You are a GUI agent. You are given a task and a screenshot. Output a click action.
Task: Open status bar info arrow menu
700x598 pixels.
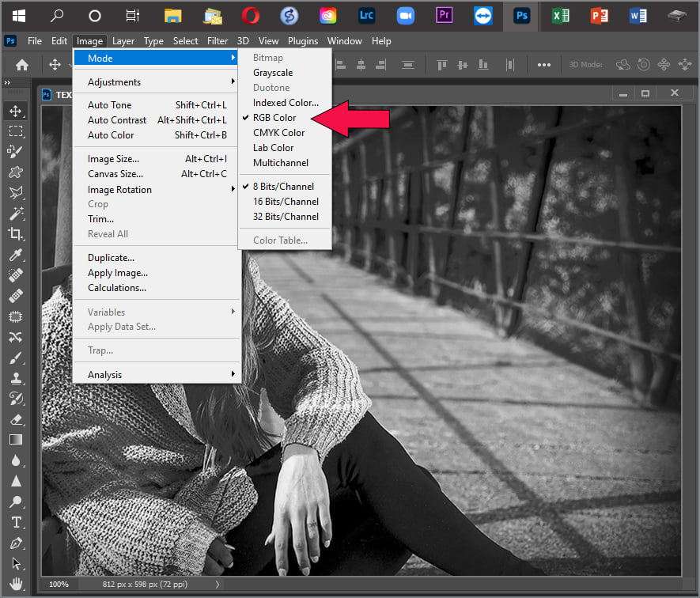218,584
